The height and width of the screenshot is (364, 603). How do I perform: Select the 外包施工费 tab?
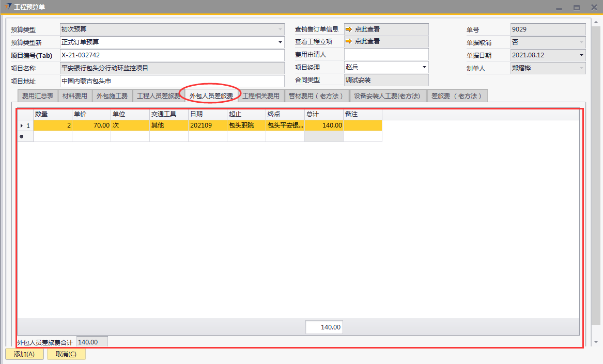click(x=112, y=96)
